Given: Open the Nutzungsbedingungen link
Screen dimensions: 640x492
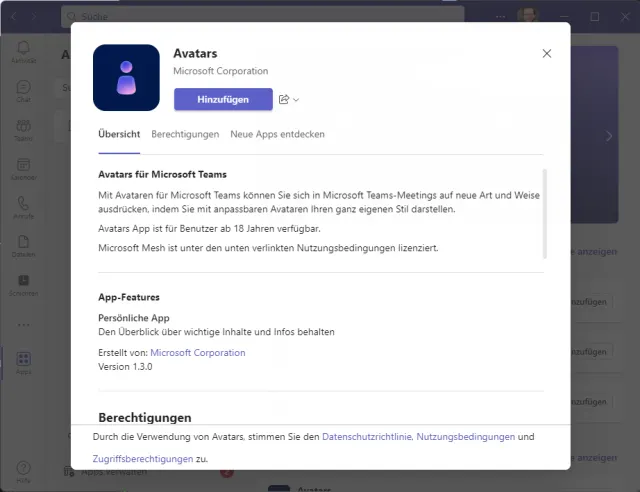Looking at the screenshot, I should (x=465, y=437).
